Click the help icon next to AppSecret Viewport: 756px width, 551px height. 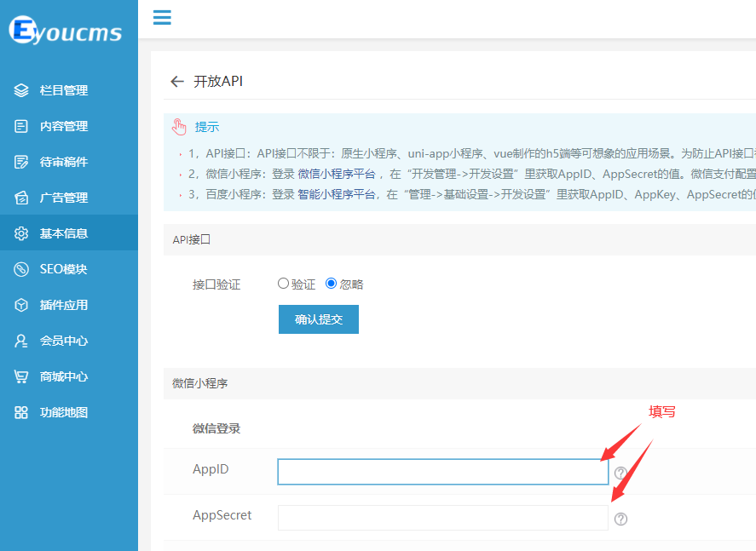620,519
